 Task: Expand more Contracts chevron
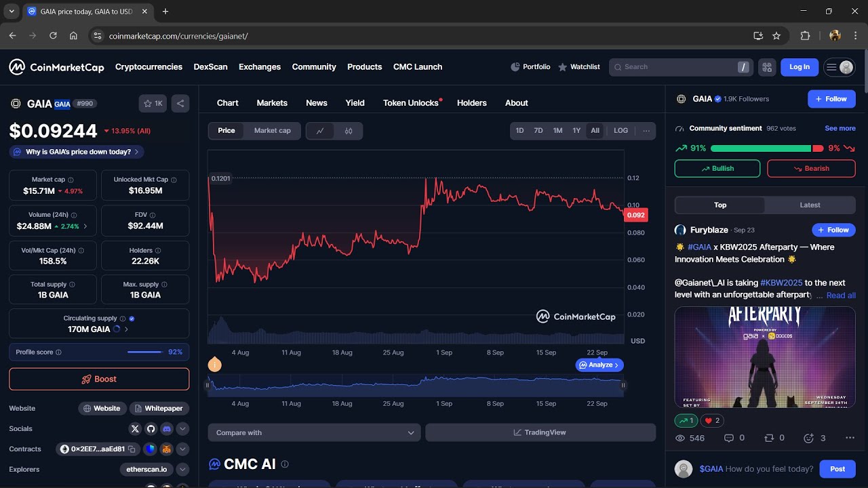[182, 449]
